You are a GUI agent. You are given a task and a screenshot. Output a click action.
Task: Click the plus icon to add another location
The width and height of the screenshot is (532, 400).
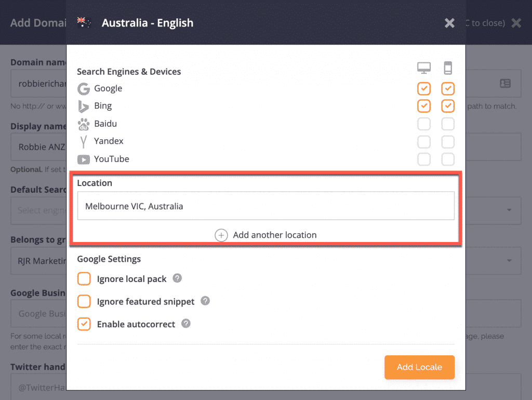coord(221,235)
